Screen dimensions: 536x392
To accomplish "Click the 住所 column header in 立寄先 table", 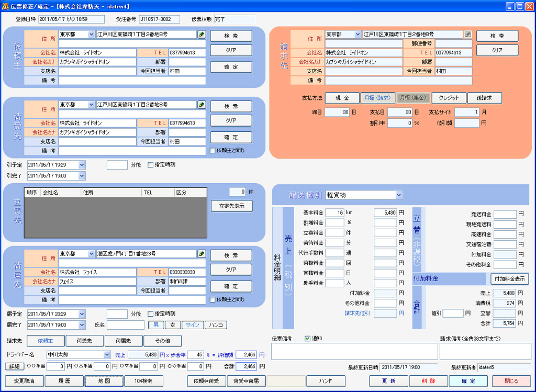I will pos(111,193).
